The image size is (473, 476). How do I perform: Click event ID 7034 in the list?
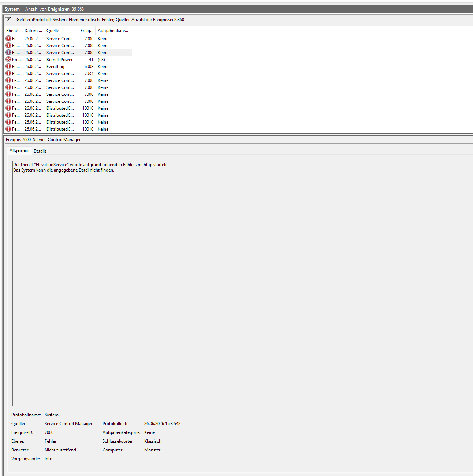pyautogui.click(x=89, y=73)
